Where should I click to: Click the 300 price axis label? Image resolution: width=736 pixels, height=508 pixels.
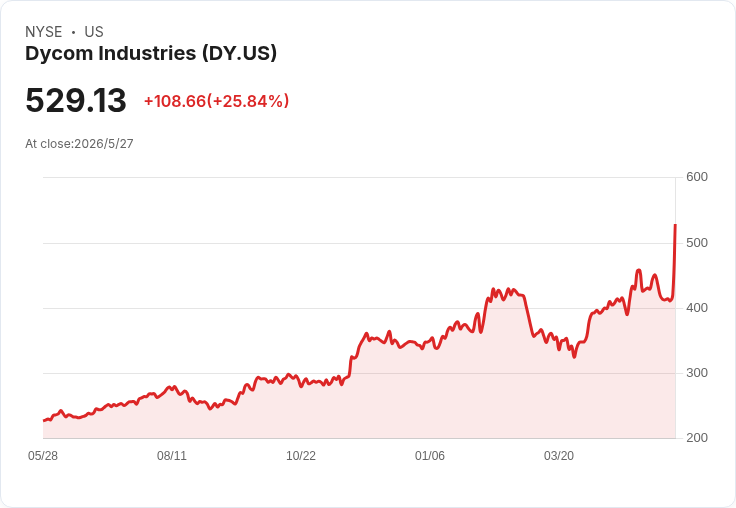click(697, 373)
